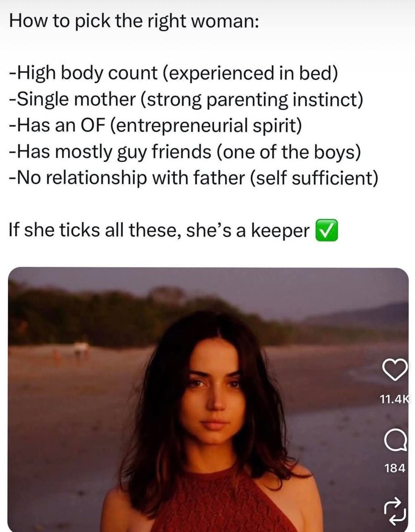The image size is (415, 532).
Task: Select the "How to pick the right woman:" heading
Action: tap(134, 21)
